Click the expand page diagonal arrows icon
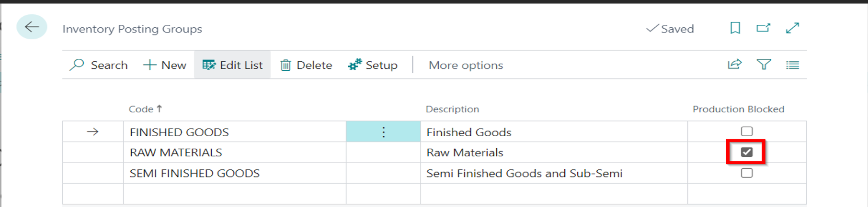Screen dimensions: 868x207 coord(792,28)
